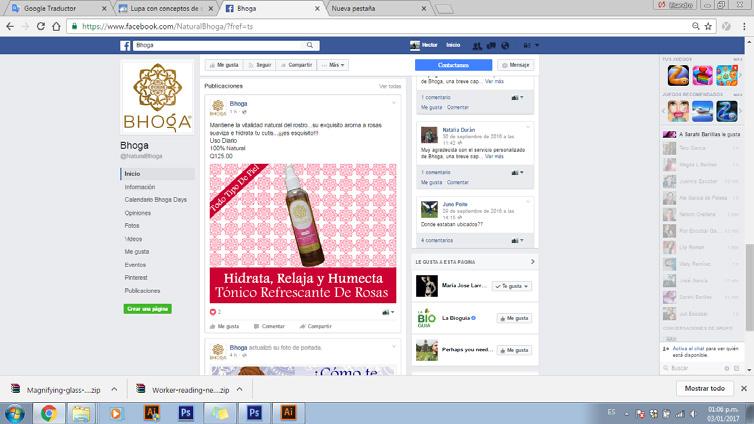Open Chrome's three-dot menu
754x424 pixels.
click(744, 26)
